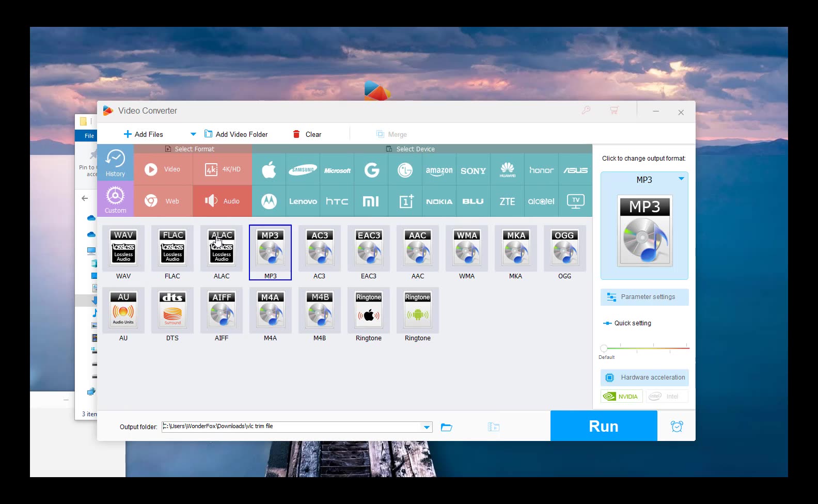Open the Lenovo device presets
818x504 pixels.
pyautogui.click(x=303, y=201)
